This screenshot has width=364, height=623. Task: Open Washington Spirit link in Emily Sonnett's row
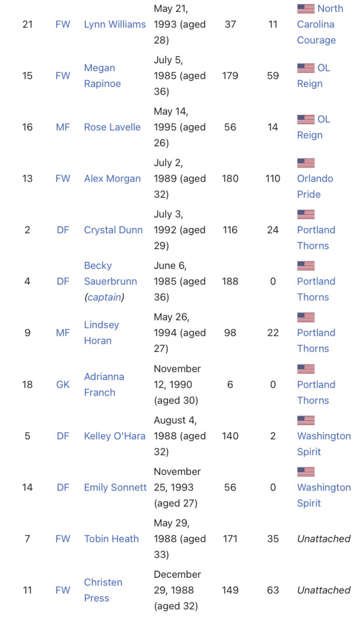click(x=323, y=495)
